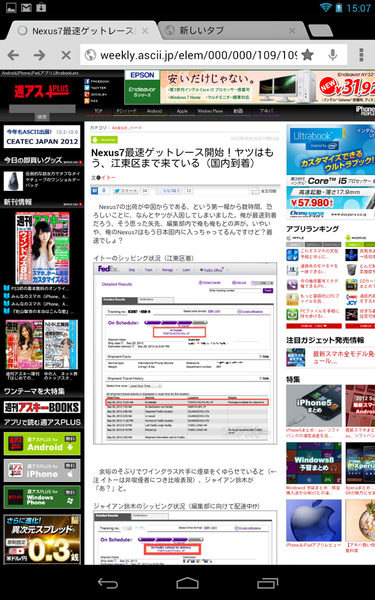Click the trash can app icon in Android ranking
Screen dimensions: 375x600
click(351, 269)
